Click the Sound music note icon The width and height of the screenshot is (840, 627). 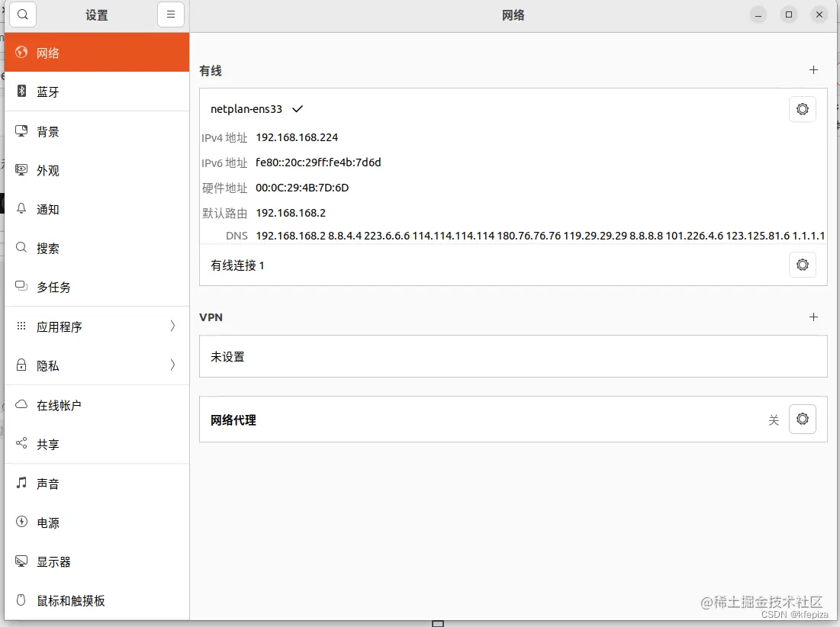21,482
